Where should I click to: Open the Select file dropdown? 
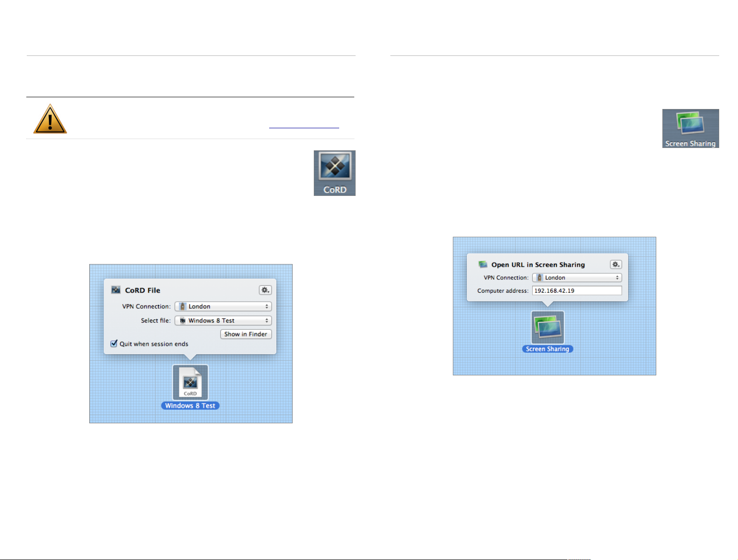click(x=223, y=320)
